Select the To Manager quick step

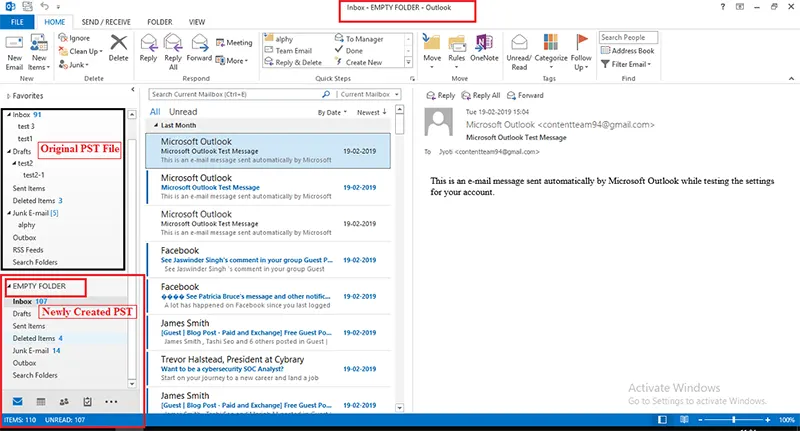pos(359,39)
